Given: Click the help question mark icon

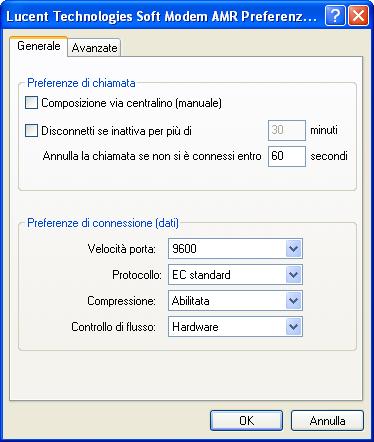Looking at the screenshot, I should [335, 16].
